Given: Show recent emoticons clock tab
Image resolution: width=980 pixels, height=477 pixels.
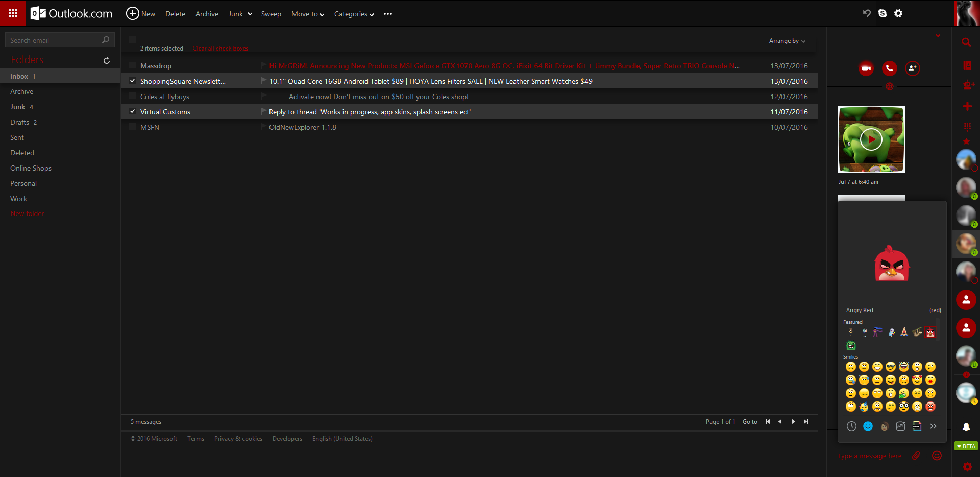Looking at the screenshot, I should (851, 426).
